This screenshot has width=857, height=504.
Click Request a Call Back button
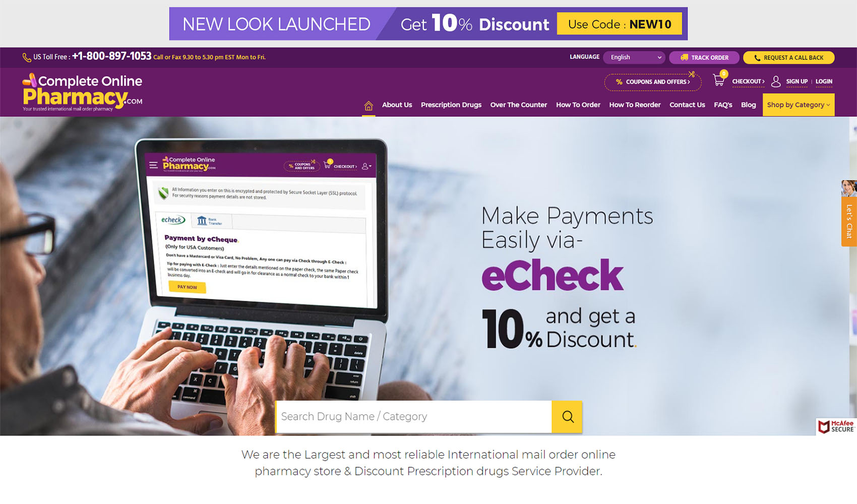click(788, 57)
